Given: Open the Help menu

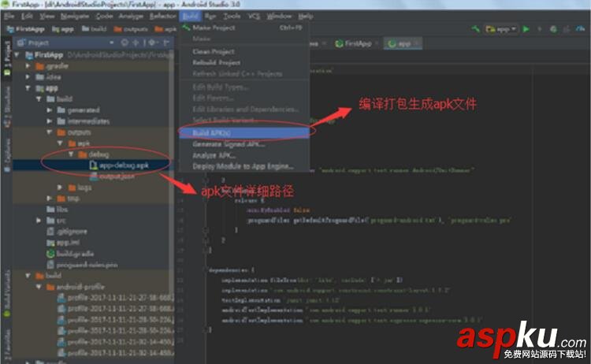Looking at the screenshot, I should point(305,16).
